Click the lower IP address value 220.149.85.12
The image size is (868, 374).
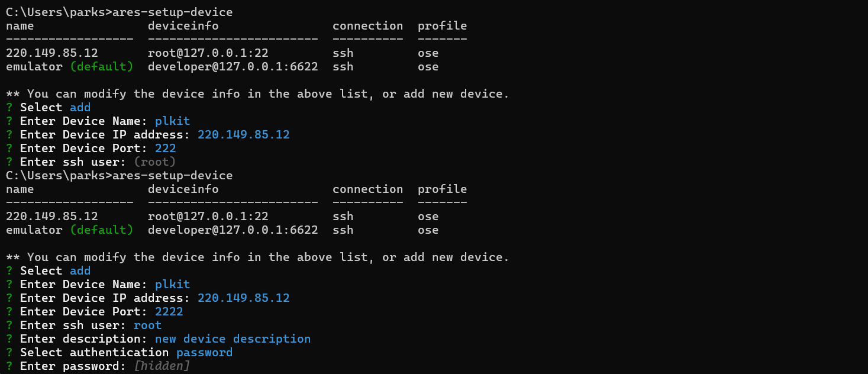click(x=243, y=298)
